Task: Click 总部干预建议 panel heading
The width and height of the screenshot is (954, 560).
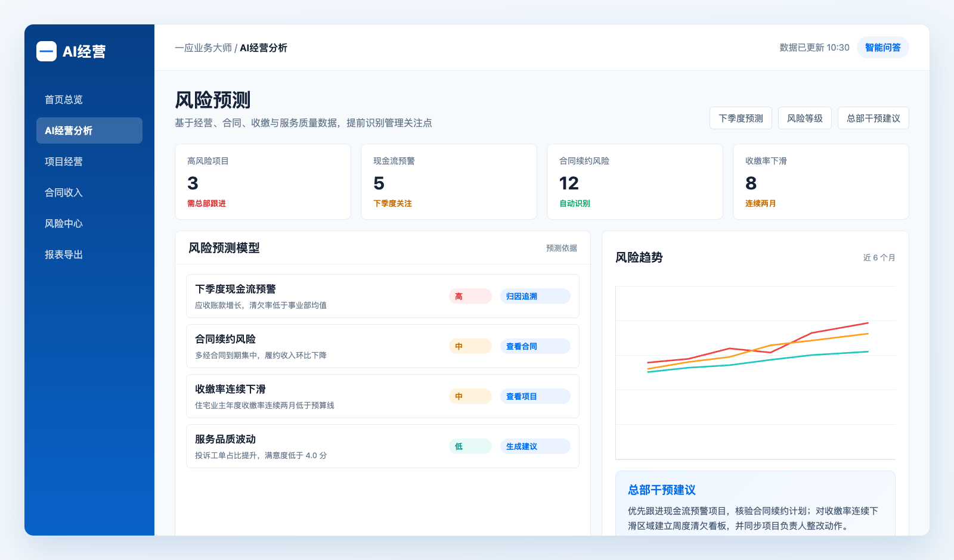Action: coord(662,490)
